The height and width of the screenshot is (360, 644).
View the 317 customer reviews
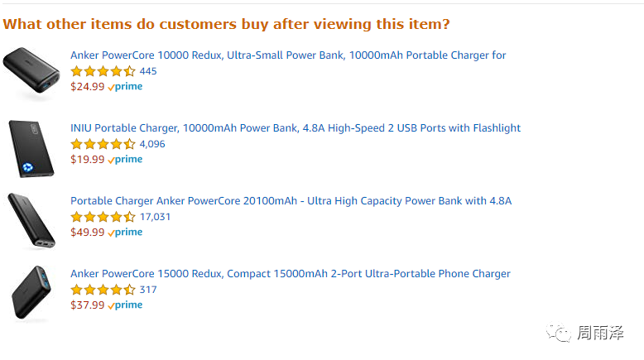point(148,290)
